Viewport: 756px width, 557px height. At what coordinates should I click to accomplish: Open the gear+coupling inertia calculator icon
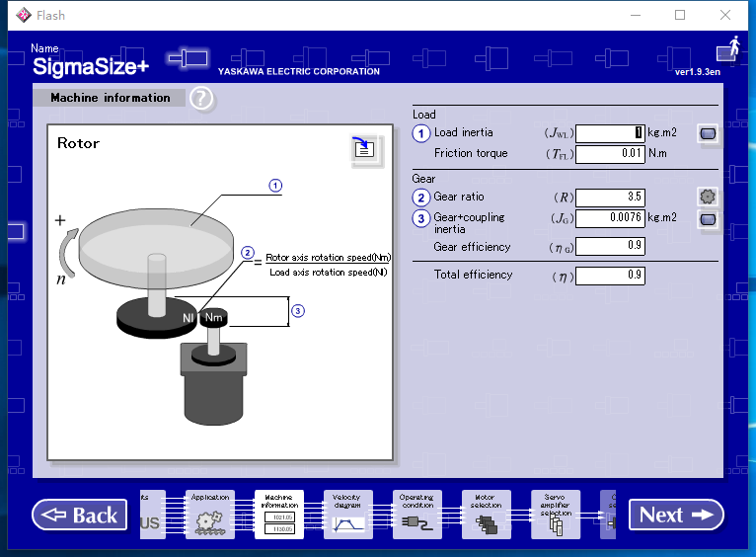pos(708,220)
